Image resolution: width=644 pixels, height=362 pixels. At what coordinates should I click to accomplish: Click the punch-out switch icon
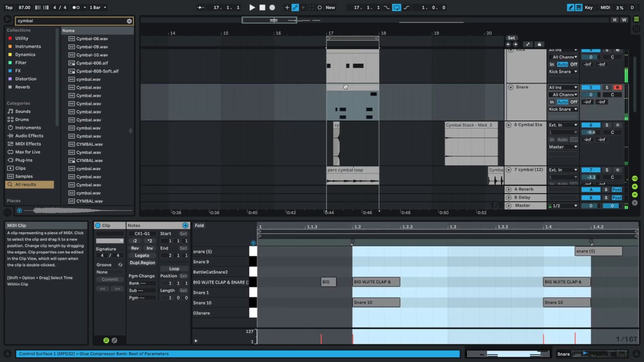pos(406,8)
